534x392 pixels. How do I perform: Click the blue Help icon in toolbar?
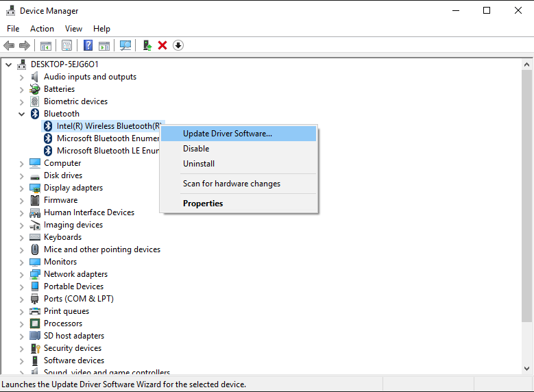click(88, 45)
